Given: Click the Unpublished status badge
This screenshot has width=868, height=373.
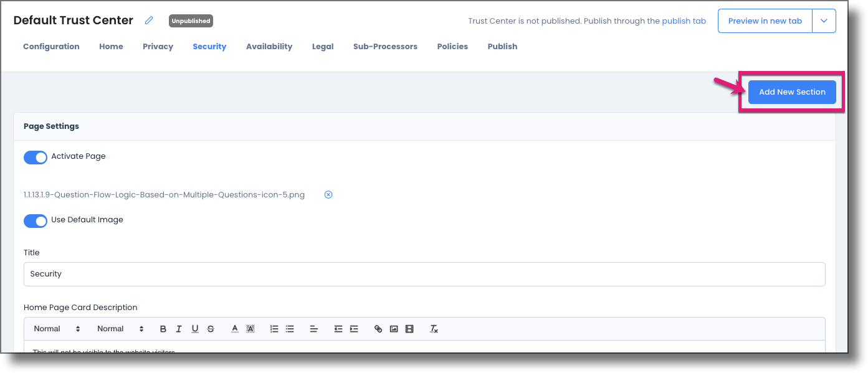Looking at the screenshot, I should pyautogui.click(x=191, y=21).
